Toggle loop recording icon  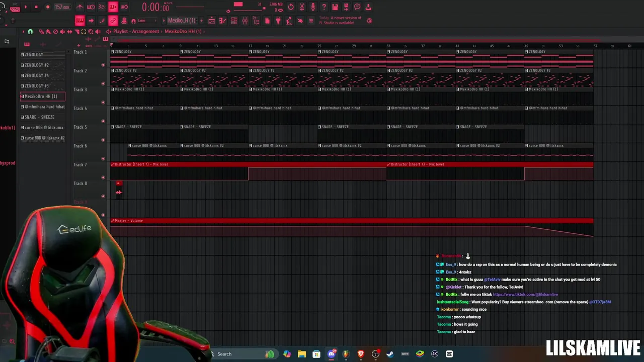point(124,7)
